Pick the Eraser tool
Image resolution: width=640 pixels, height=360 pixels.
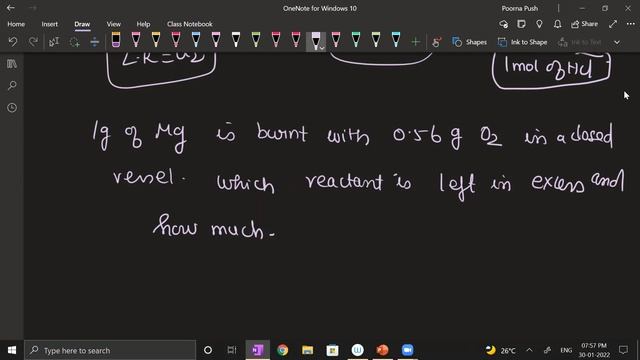[116, 40]
